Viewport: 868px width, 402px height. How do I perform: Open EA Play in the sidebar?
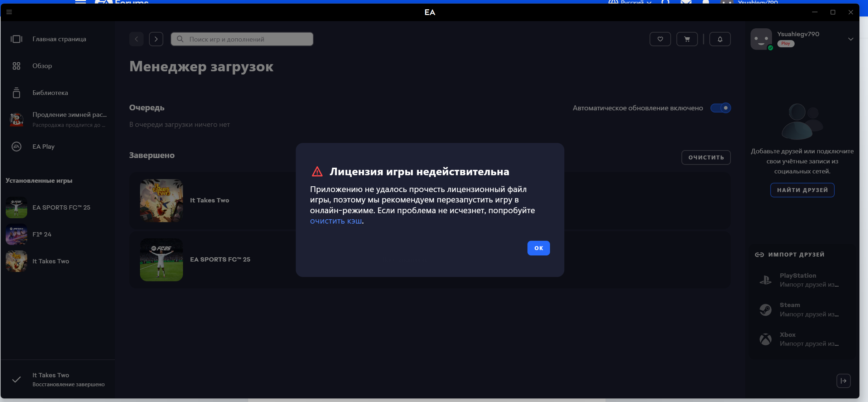(x=43, y=147)
